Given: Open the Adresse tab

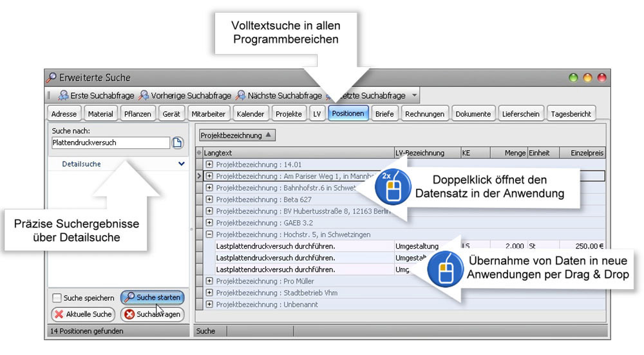Looking at the screenshot, I should click(64, 114).
